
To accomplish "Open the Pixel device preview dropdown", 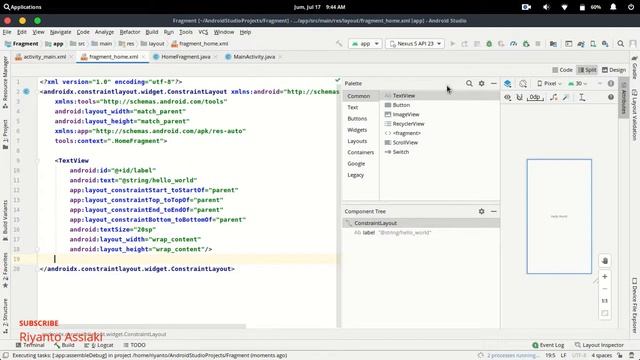I will 549,84.
